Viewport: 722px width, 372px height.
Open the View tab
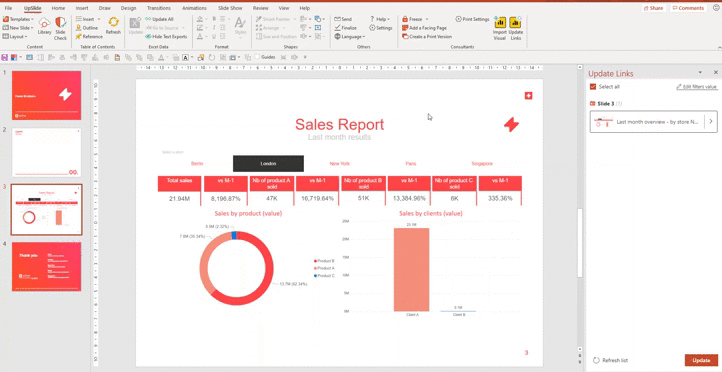tap(284, 8)
